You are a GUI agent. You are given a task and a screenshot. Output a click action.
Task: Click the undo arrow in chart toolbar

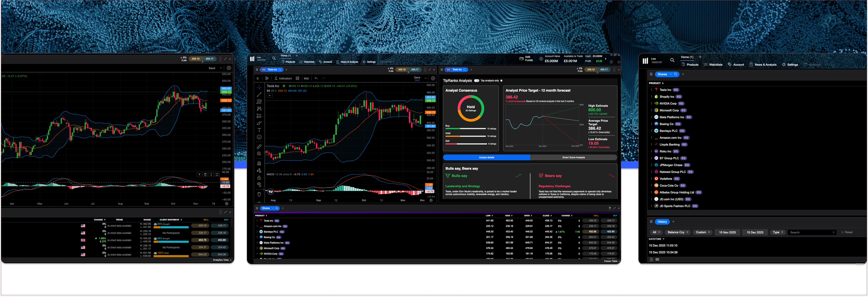(x=316, y=78)
